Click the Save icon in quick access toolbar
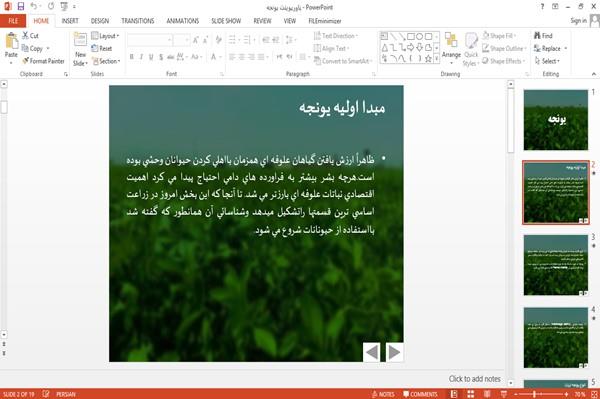 [x=21, y=7]
